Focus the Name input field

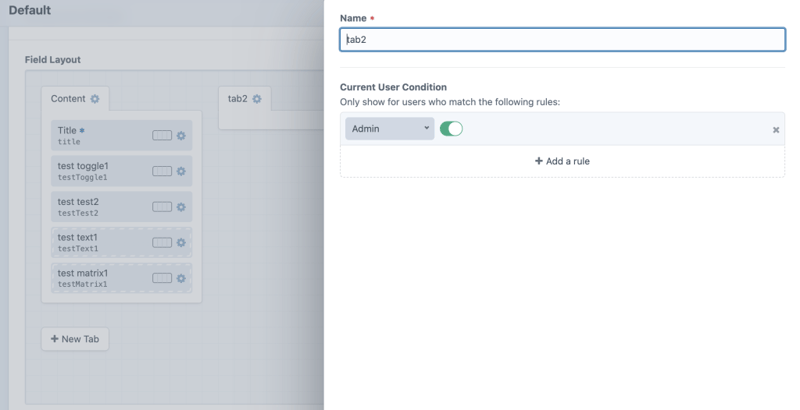(562, 40)
